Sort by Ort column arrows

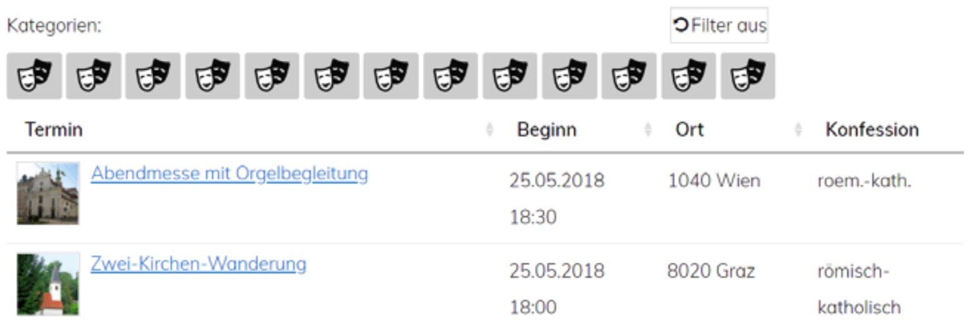click(x=798, y=129)
